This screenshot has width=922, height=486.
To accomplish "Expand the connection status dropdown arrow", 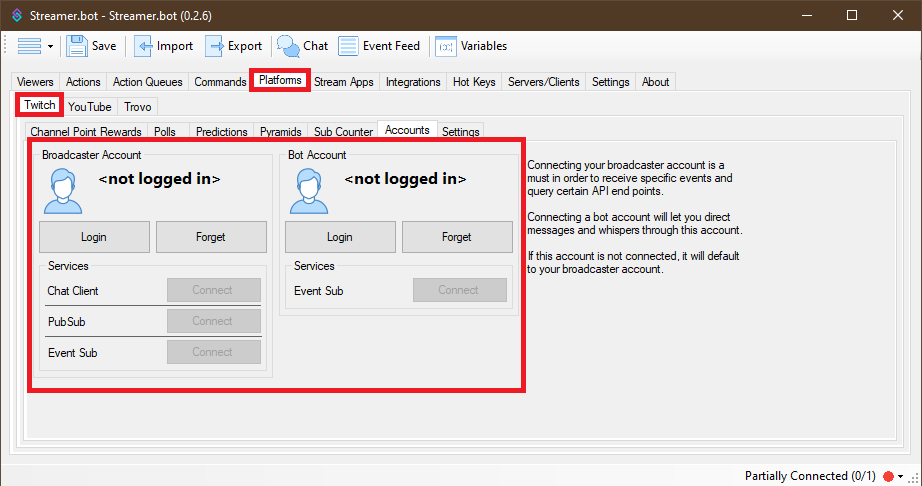I will tap(900, 476).
